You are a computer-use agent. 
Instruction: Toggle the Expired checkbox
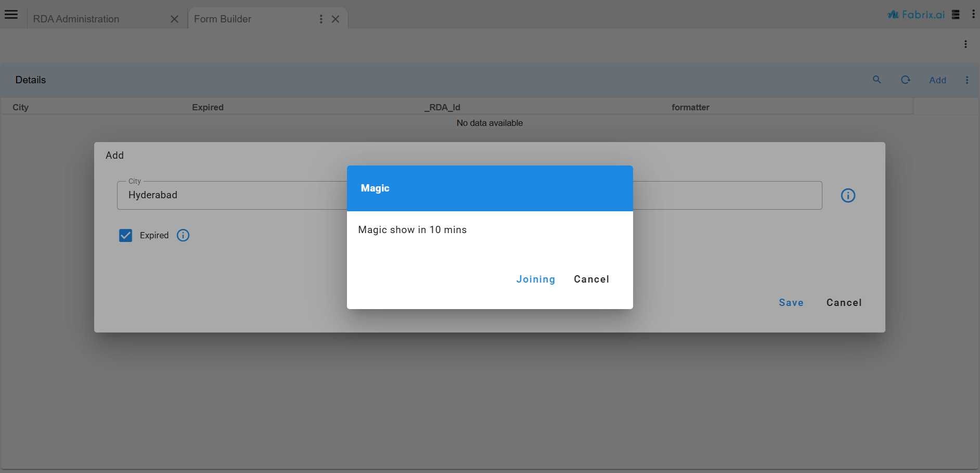125,236
